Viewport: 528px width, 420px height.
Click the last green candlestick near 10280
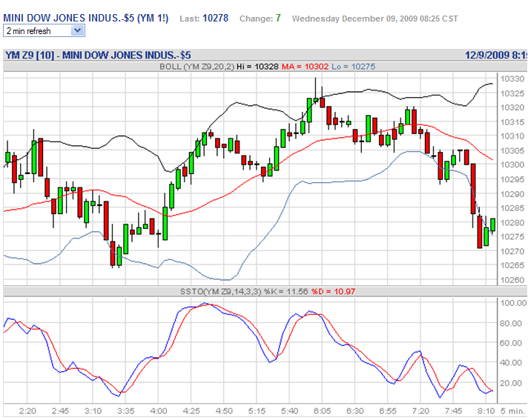coord(492,224)
